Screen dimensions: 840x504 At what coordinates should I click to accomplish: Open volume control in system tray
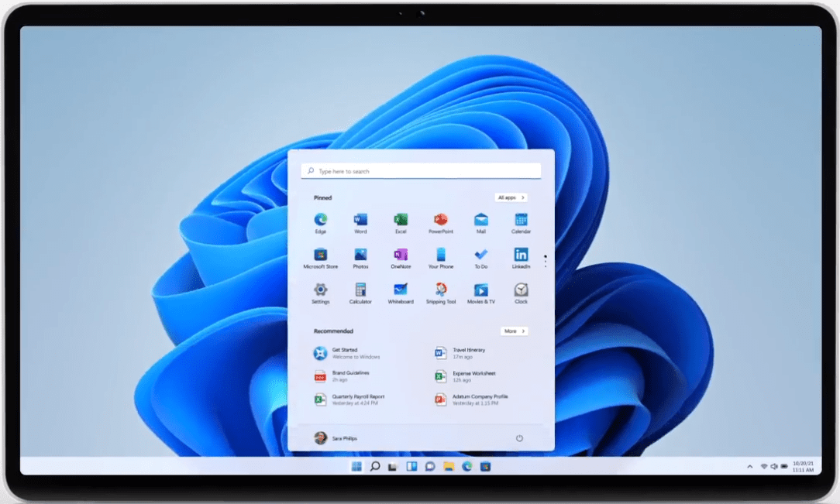774,467
